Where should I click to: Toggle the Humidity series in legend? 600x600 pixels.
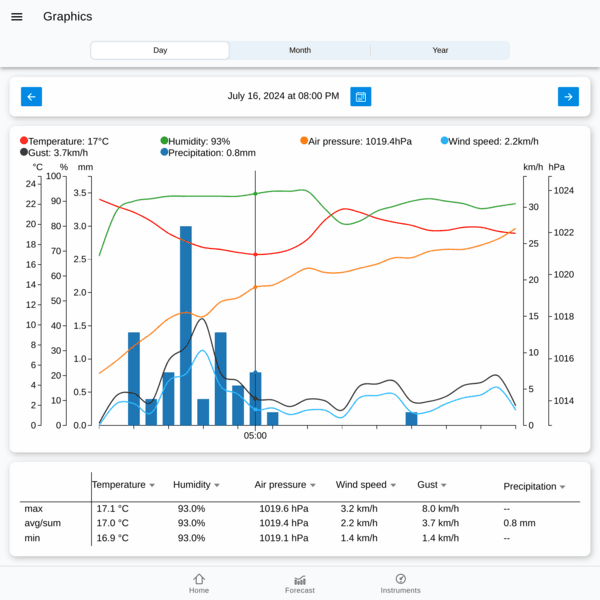pyautogui.click(x=195, y=141)
